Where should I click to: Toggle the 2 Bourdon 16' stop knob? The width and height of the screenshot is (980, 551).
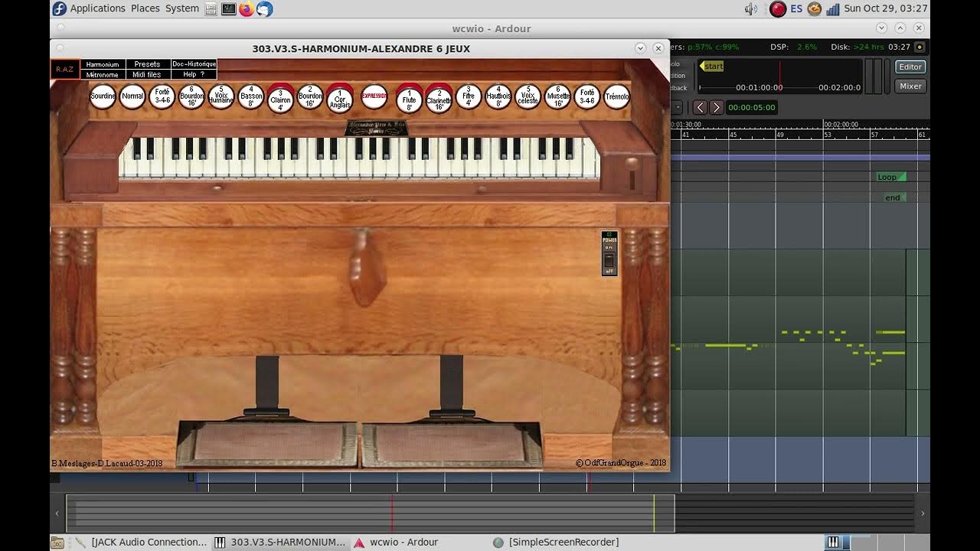310,96
